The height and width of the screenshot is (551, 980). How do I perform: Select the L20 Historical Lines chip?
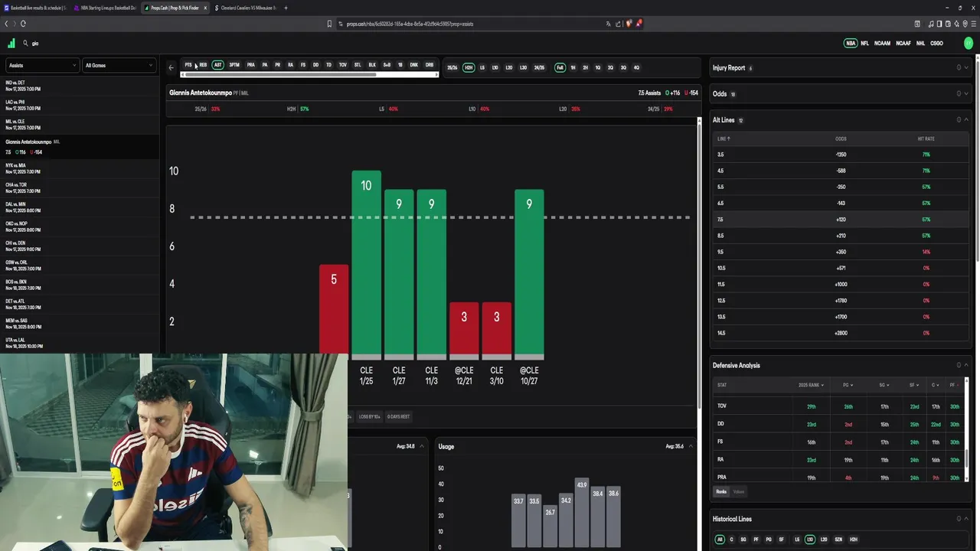[x=824, y=540]
